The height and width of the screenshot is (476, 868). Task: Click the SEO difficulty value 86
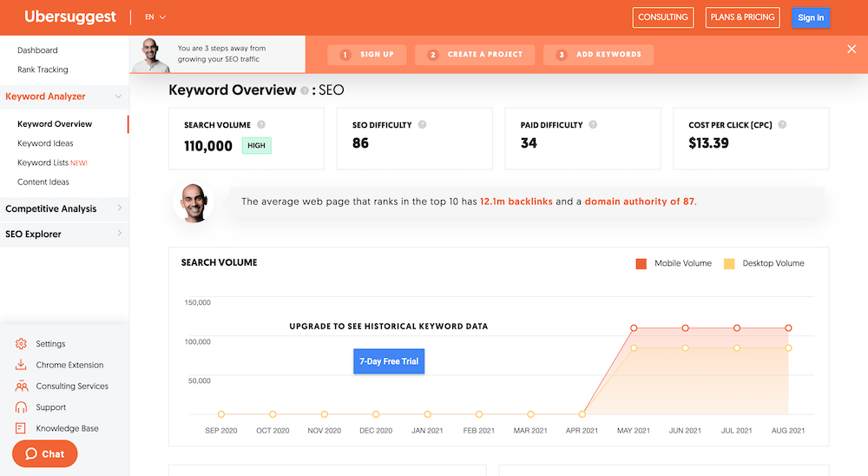360,143
